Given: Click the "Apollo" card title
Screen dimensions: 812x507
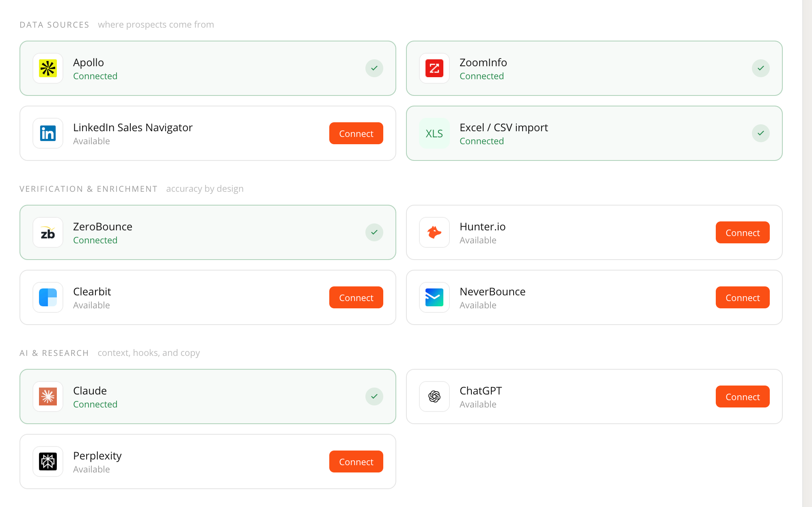Looking at the screenshot, I should tap(89, 63).
